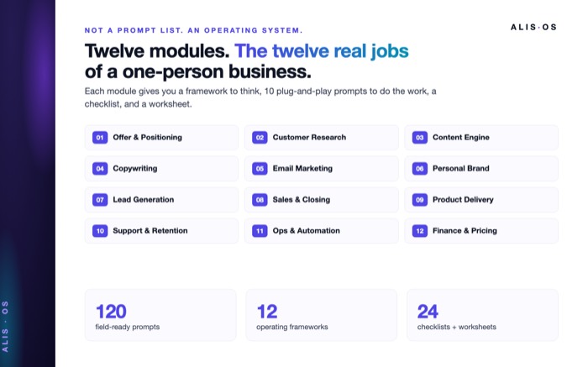
Task: Click the 02 number badge
Action: (260, 138)
